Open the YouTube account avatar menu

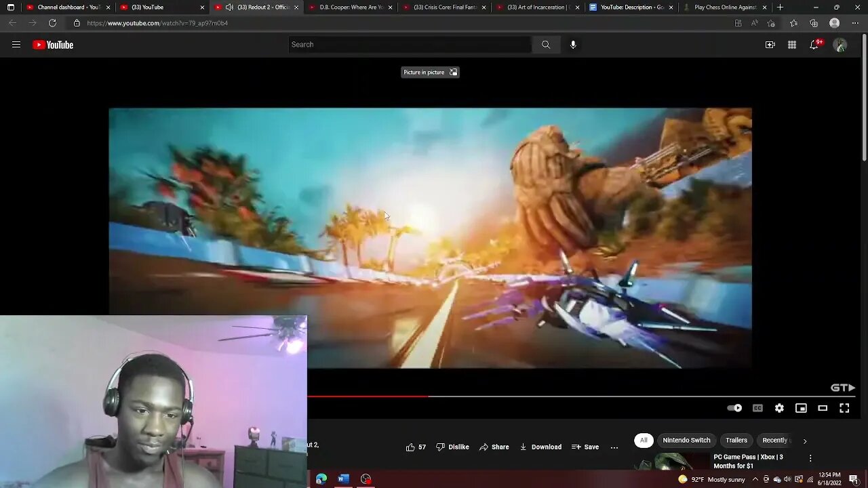tap(840, 45)
